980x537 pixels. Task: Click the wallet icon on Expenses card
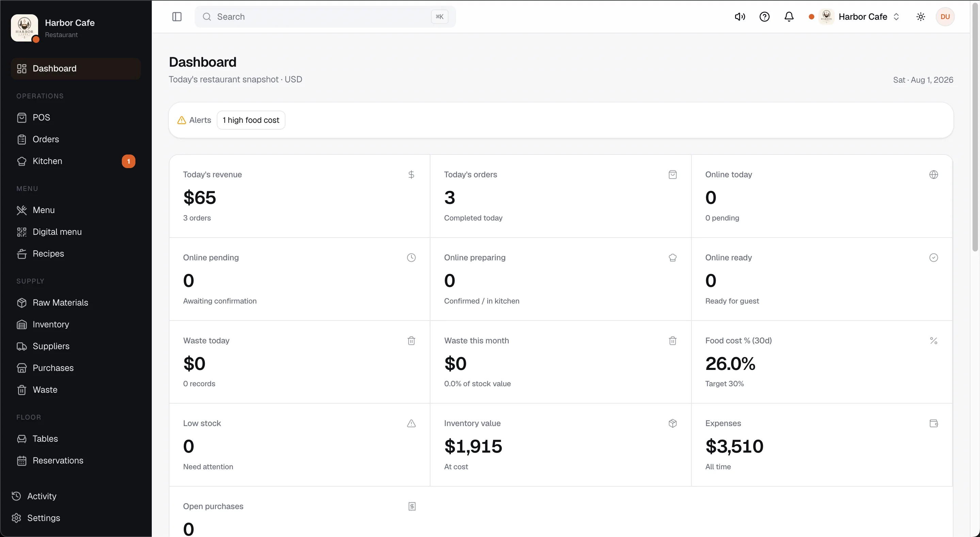pyautogui.click(x=934, y=424)
